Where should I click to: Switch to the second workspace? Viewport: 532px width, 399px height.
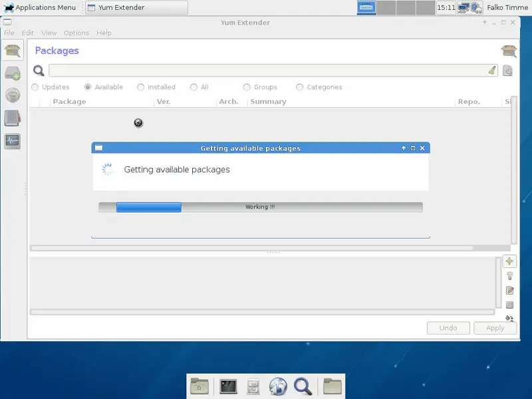coord(386,7)
